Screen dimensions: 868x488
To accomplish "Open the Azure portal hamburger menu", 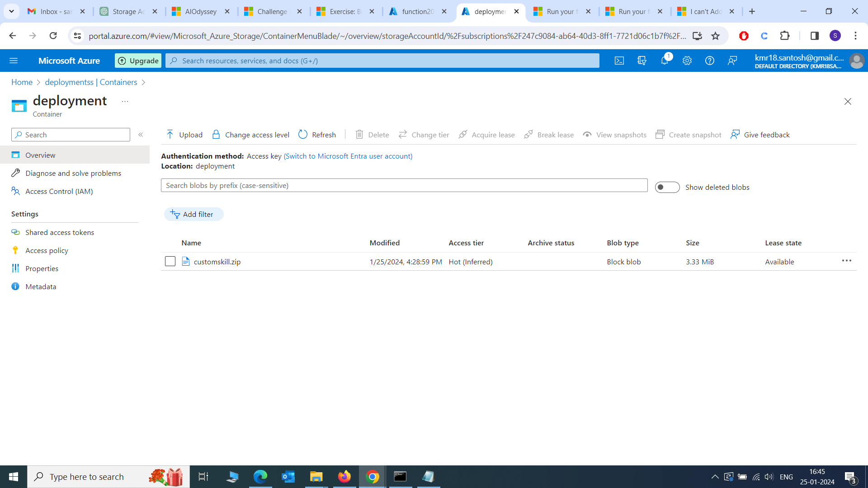I will coord(14,61).
